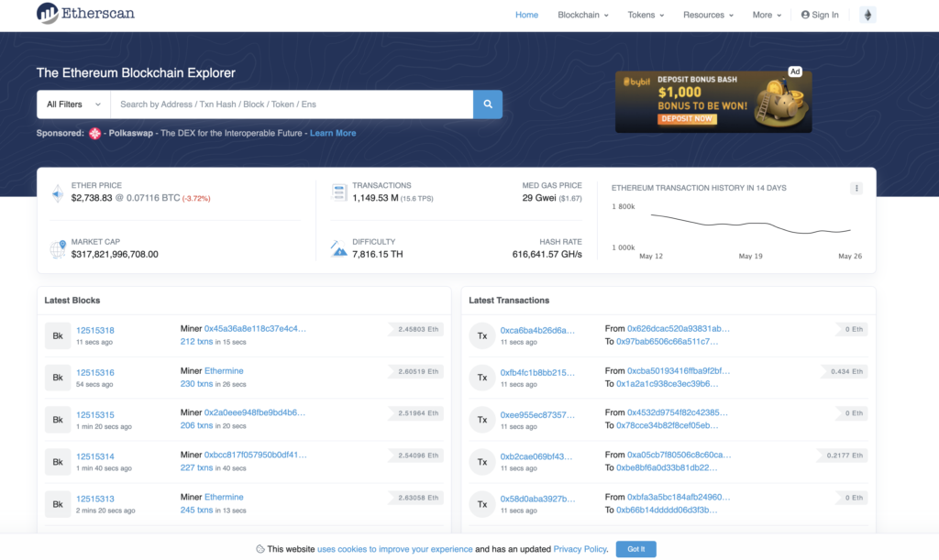Open From address 0xcba50193416ffba9f2bf
The image size is (939, 560).
679,371
